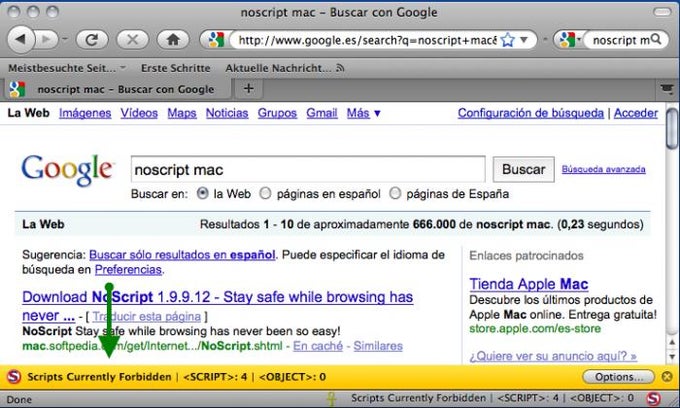Open the En caché link
The height and width of the screenshot is (408, 680).
318,346
